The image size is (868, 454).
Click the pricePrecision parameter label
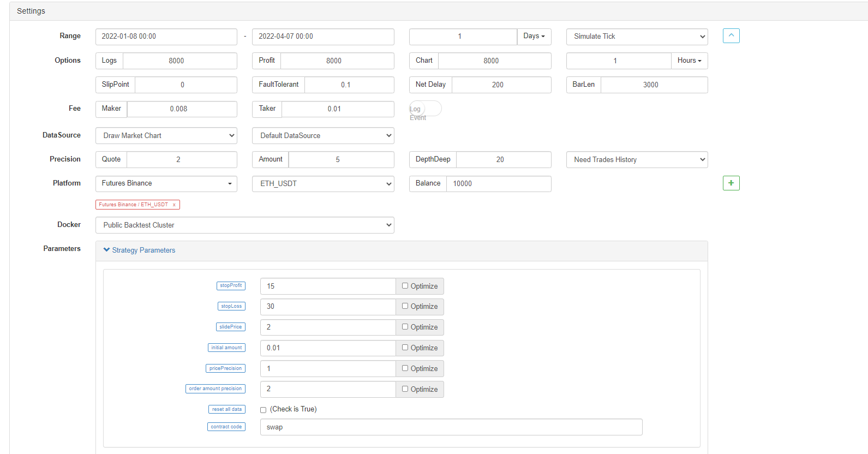pos(225,368)
